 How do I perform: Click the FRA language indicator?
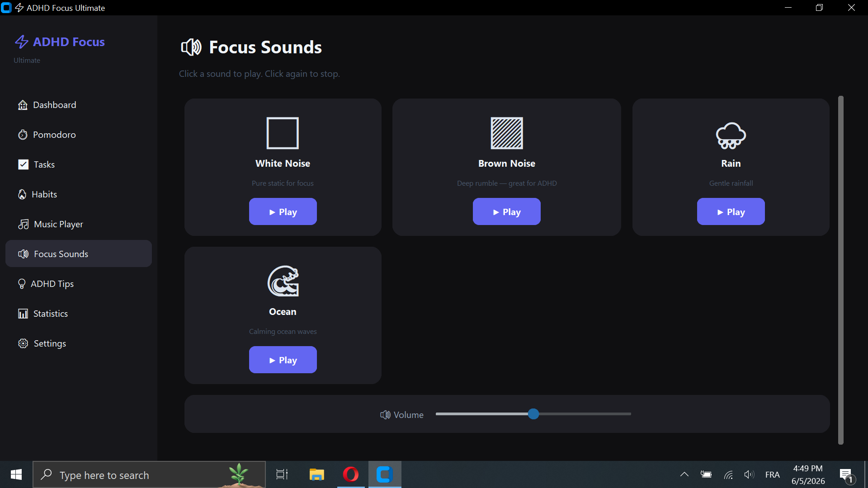coord(773,474)
